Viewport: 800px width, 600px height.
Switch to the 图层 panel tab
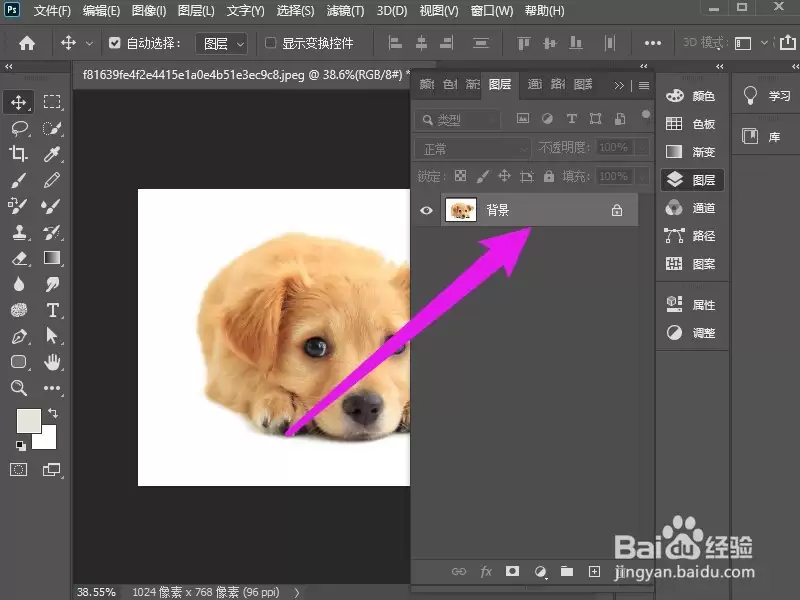(x=500, y=84)
